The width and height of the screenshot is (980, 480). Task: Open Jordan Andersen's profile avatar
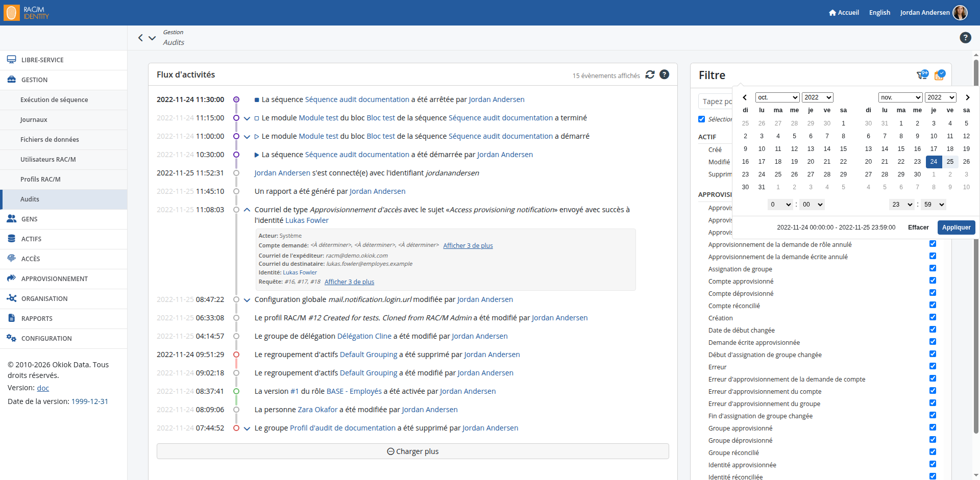[x=960, y=13]
